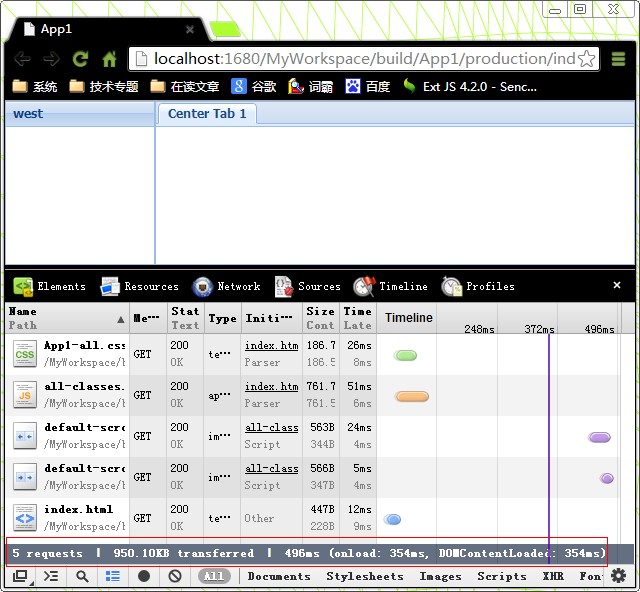Open index.htm initiator link for all-classes
Screen dimensions: 640x592
(x=271, y=387)
